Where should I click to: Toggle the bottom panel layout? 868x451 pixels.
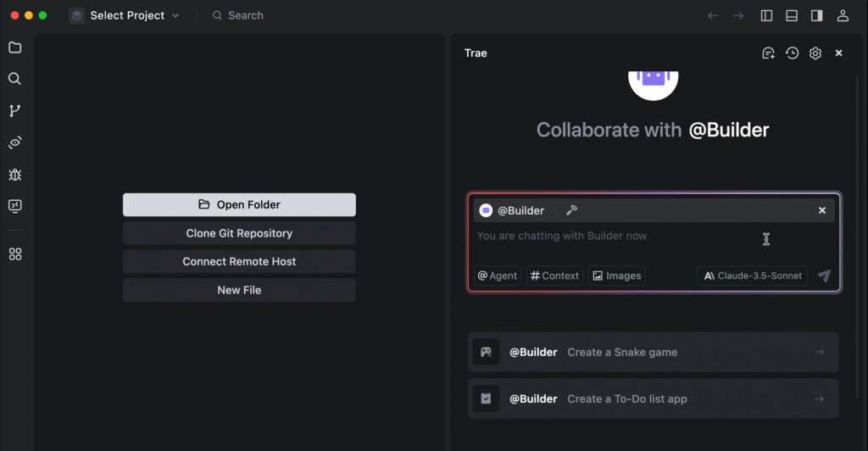coord(792,15)
